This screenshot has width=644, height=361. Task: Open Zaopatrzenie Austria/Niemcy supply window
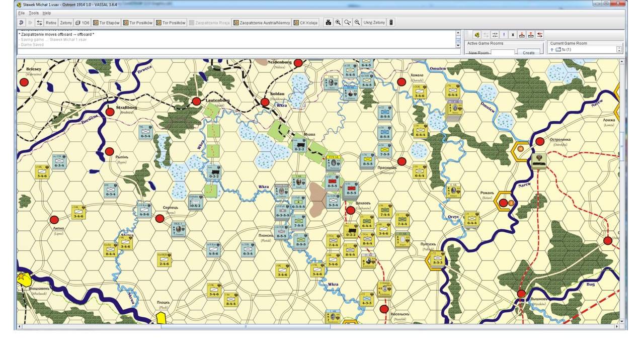(x=262, y=23)
